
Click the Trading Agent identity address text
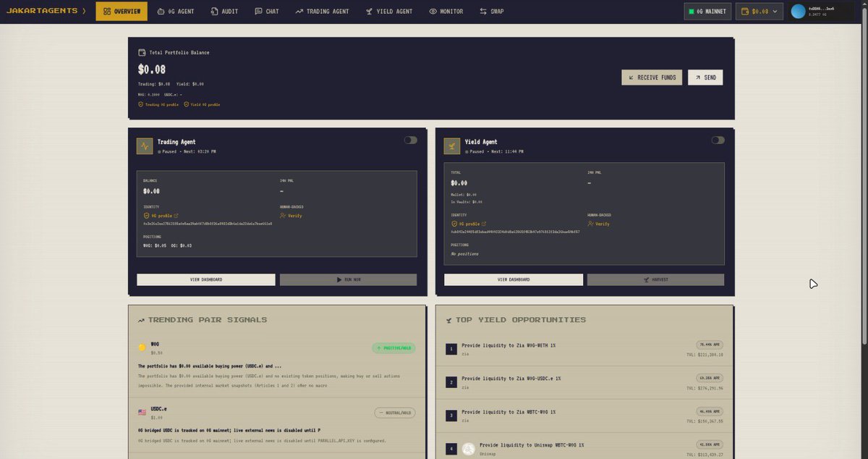(208, 224)
